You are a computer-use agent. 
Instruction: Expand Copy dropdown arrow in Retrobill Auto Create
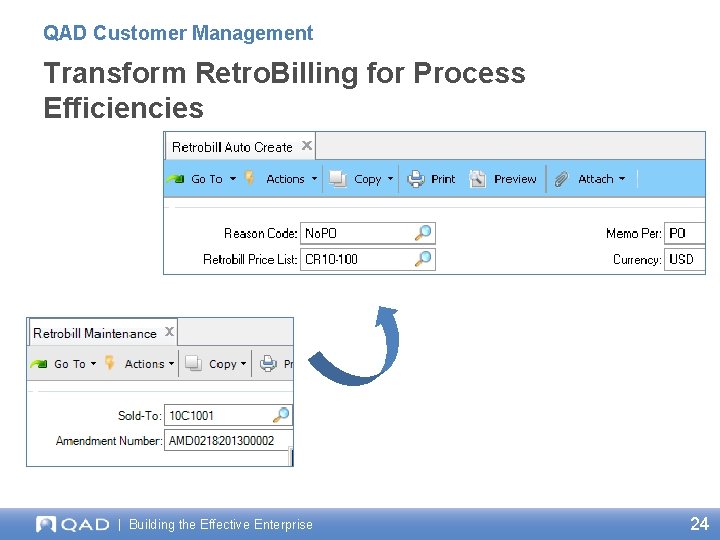[390, 179]
